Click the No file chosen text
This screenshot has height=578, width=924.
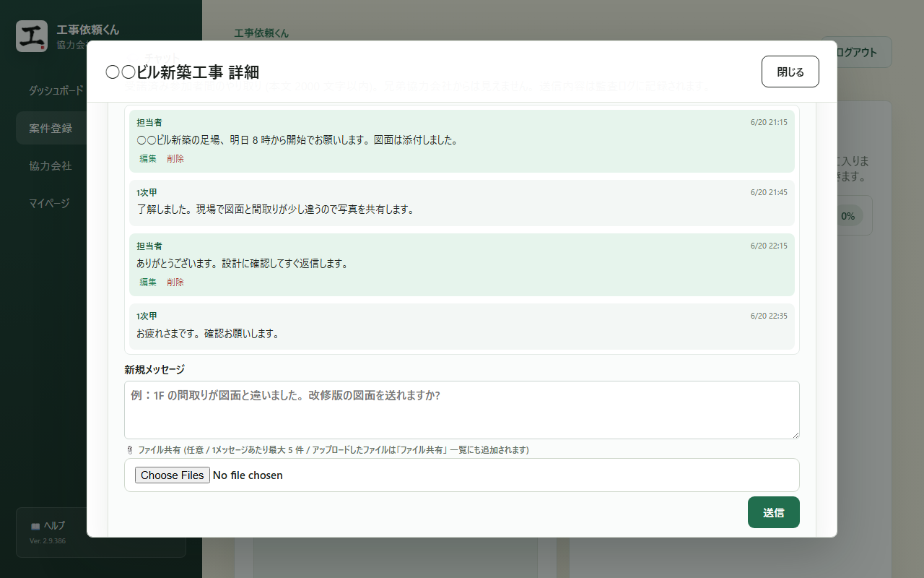(248, 475)
